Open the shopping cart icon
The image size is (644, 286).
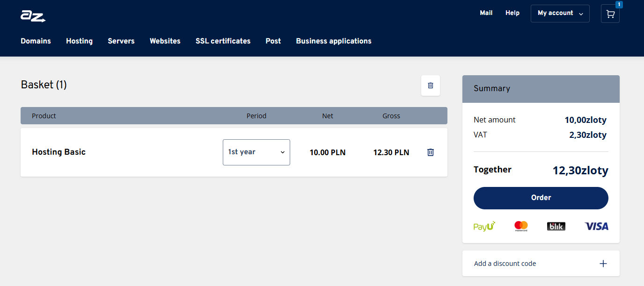(610, 14)
